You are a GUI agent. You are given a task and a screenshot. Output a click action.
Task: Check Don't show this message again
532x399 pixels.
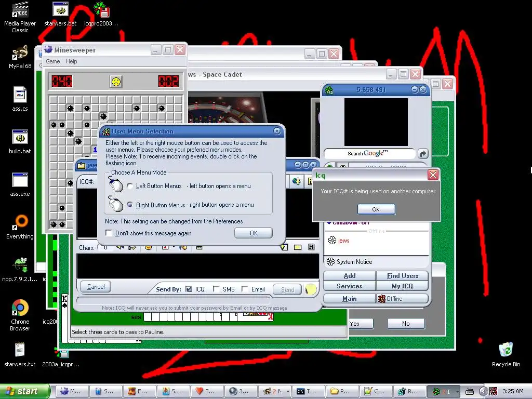[x=109, y=233]
